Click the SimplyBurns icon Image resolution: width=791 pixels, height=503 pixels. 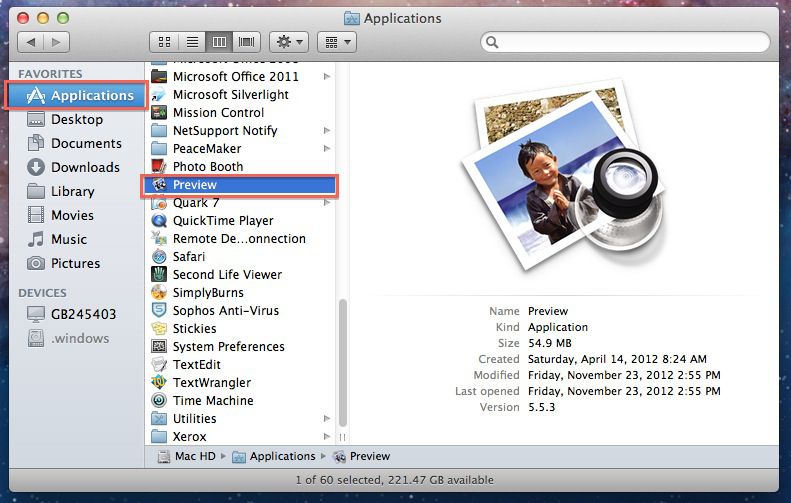click(x=159, y=293)
